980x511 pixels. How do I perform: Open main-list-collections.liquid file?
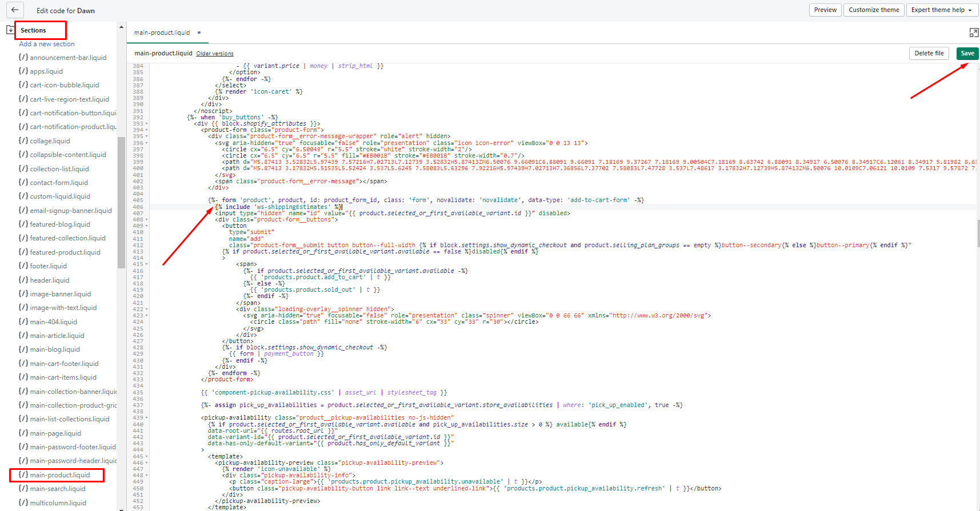70,419
